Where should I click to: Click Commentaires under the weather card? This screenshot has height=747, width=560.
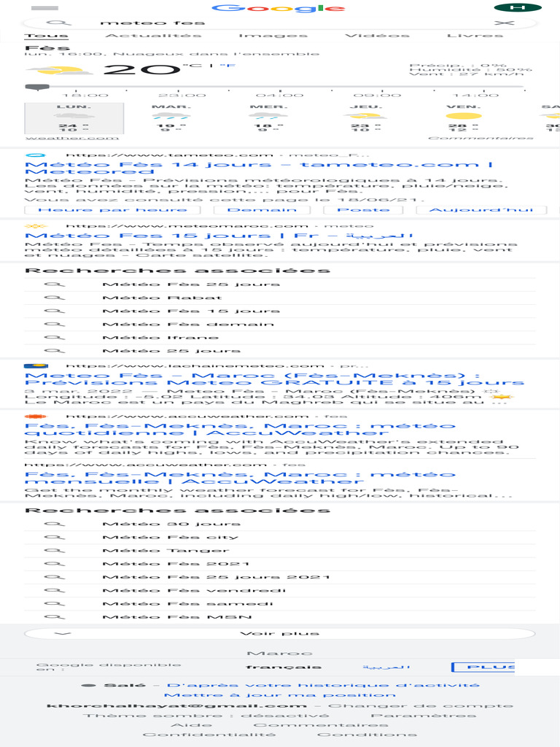tap(481, 138)
